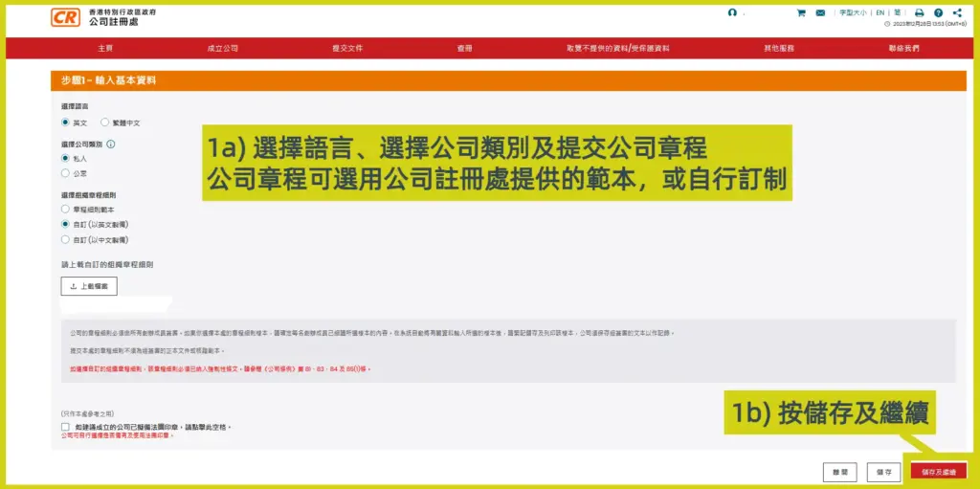This screenshot has height=489, width=980.
Task: Open the 成立公司 menu
Action: pyautogui.click(x=222, y=48)
